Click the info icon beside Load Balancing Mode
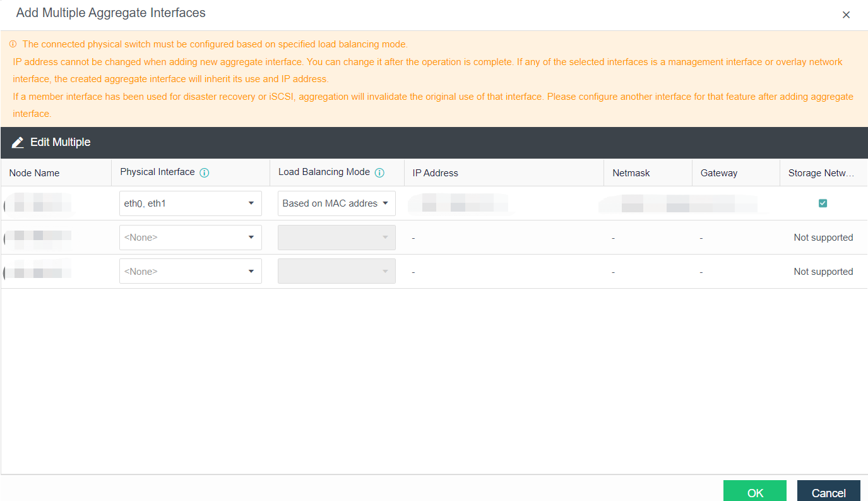 379,172
